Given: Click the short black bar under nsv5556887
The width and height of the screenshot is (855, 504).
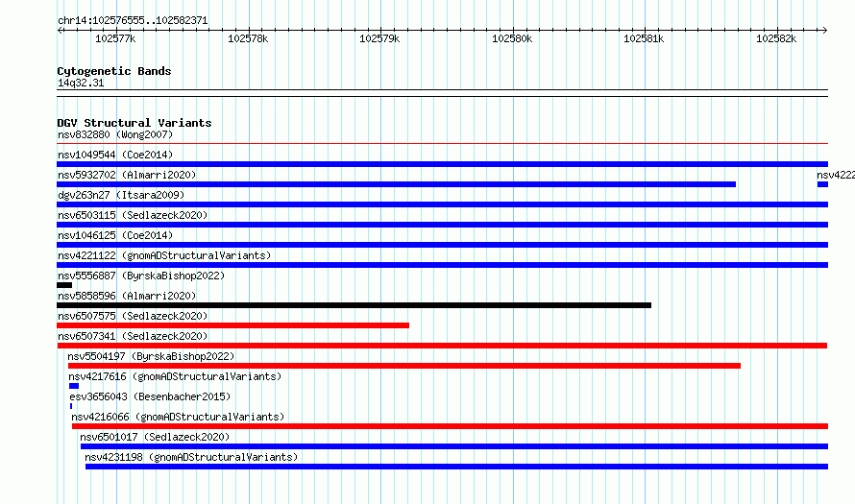Looking at the screenshot, I should tap(64, 285).
